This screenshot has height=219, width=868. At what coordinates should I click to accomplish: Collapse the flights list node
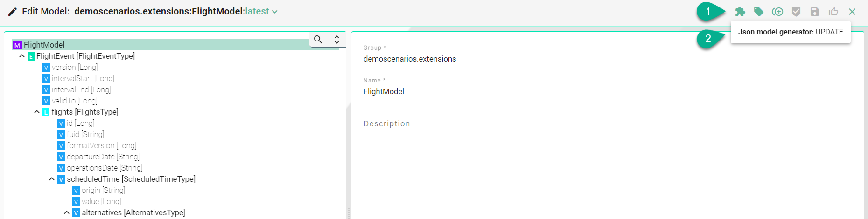[x=37, y=112]
